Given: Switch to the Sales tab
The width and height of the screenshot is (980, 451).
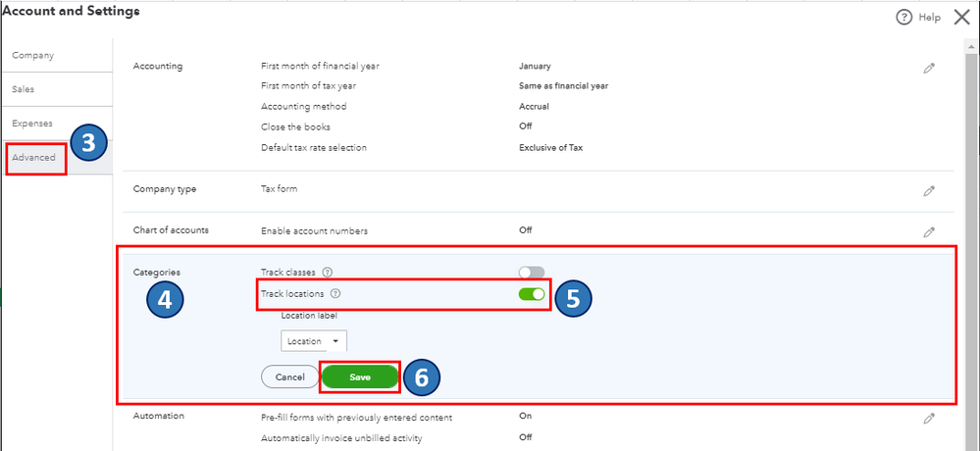Looking at the screenshot, I should point(24,89).
